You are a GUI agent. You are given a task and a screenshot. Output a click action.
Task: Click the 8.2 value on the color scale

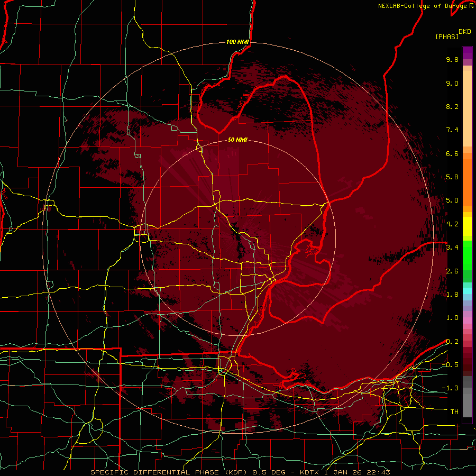click(x=452, y=106)
